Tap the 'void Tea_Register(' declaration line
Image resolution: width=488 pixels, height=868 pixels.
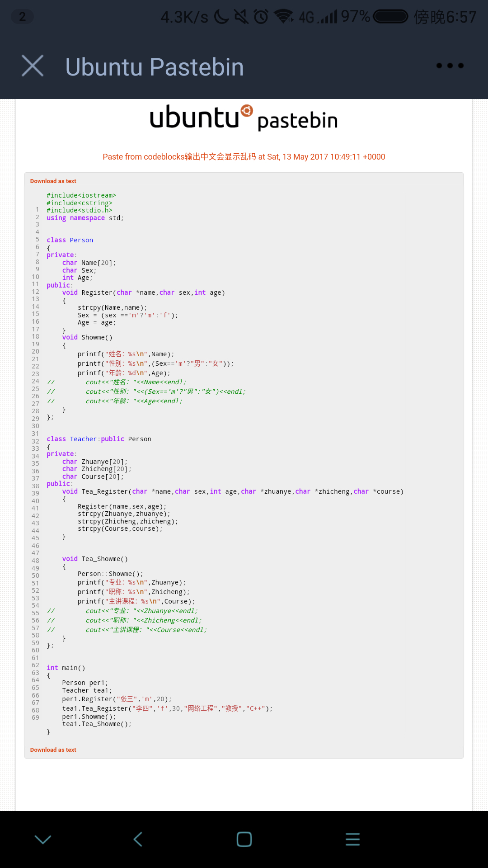tap(233, 491)
